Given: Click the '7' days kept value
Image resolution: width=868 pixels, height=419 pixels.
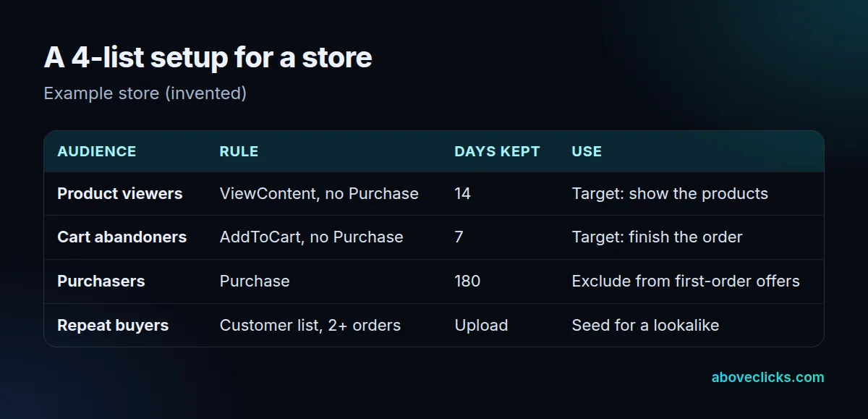Looking at the screenshot, I should (459, 237).
